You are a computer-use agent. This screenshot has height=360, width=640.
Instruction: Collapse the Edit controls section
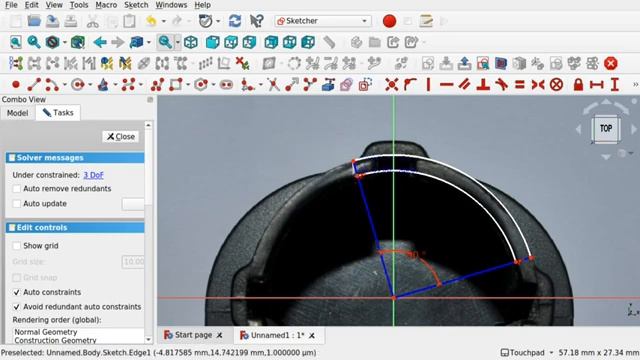(75, 227)
